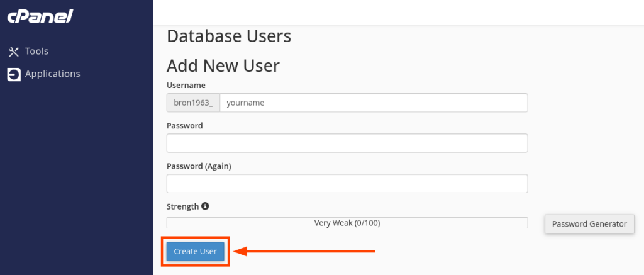Click the Strength info icon
The image size is (644, 275).
(205, 206)
